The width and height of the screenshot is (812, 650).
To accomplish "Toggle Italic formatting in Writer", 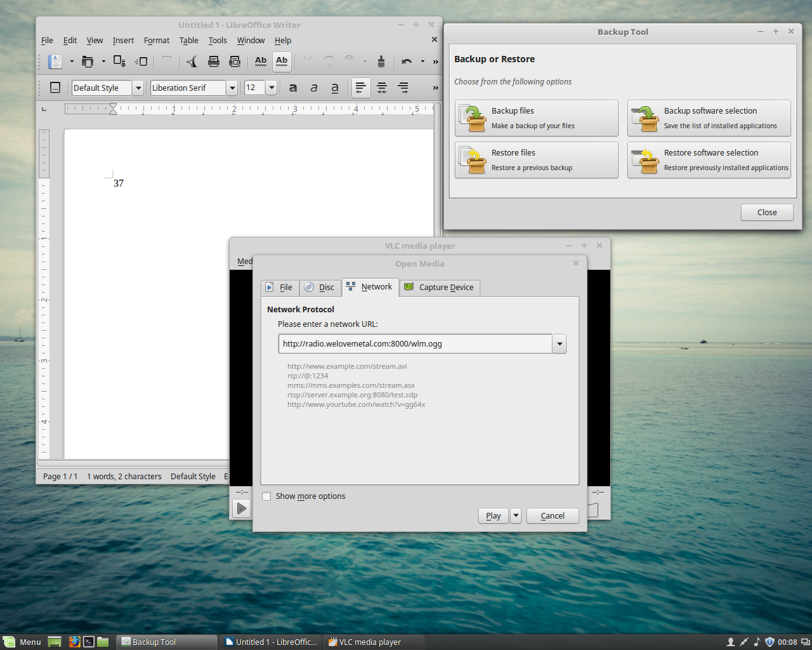I will 314,88.
